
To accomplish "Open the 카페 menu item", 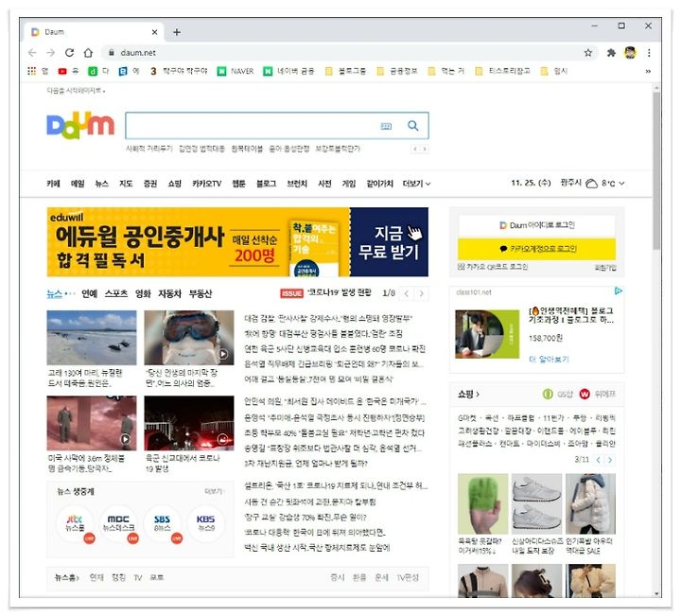I will pyautogui.click(x=53, y=184).
